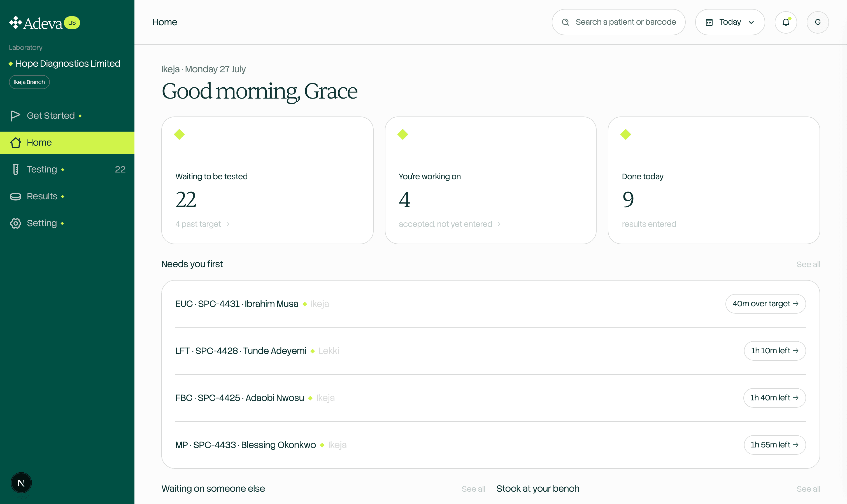Image resolution: width=847 pixels, height=504 pixels.
Task: Click the 1h 10m left button
Action: click(775, 351)
